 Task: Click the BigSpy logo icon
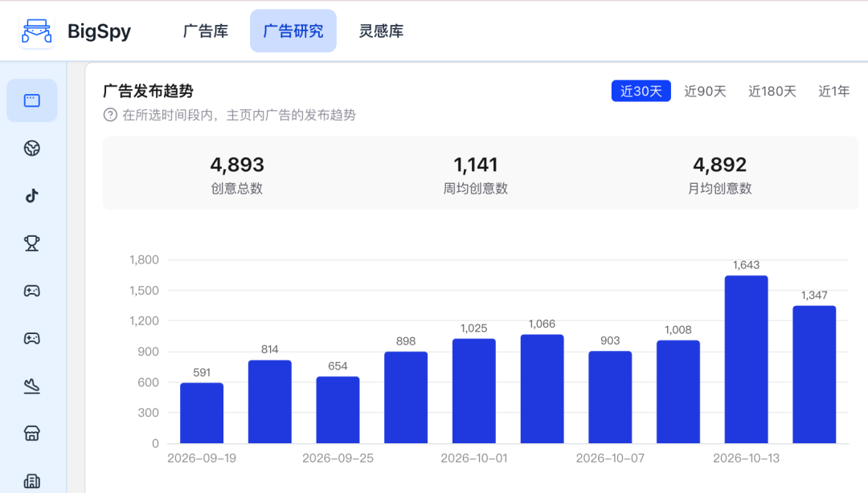point(36,31)
